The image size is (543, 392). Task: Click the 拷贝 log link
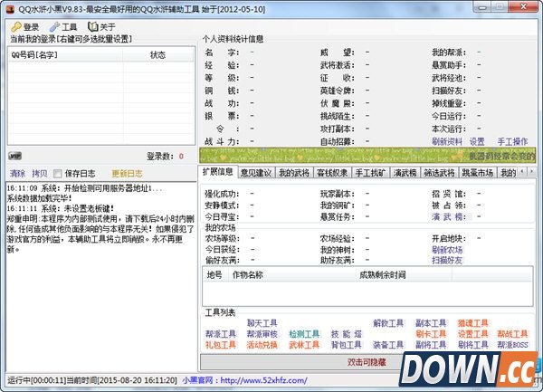click(x=39, y=174)
